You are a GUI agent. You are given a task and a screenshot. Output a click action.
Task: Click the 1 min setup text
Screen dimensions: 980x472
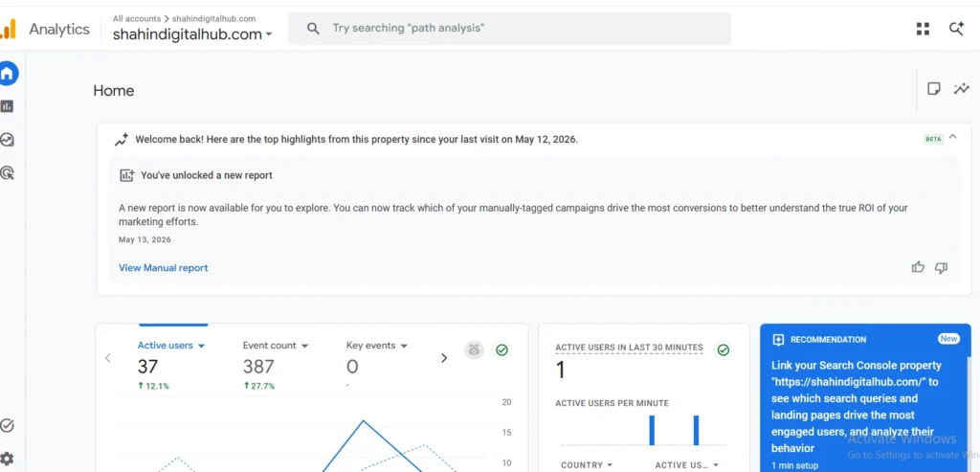point(794,465)
